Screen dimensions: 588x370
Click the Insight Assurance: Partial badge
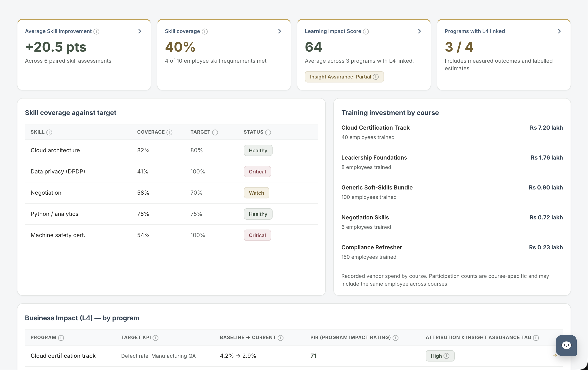point(344,77)
